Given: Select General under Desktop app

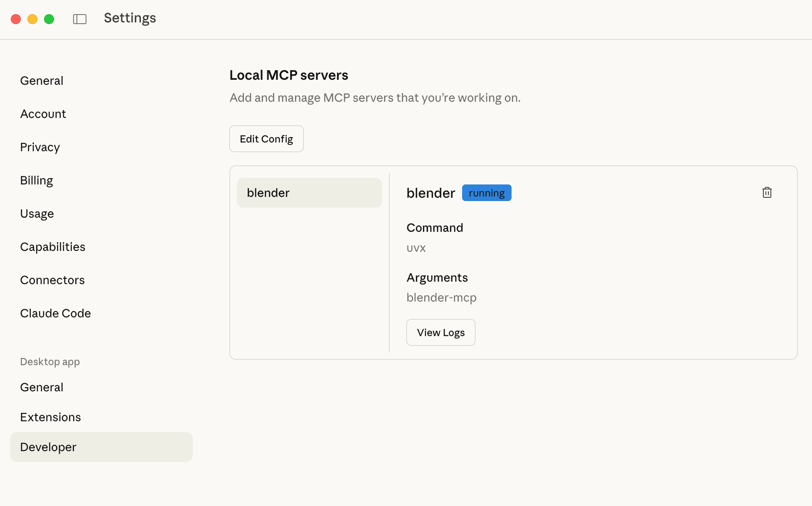Looking at the screenshot, I should (x=42, y=387).
